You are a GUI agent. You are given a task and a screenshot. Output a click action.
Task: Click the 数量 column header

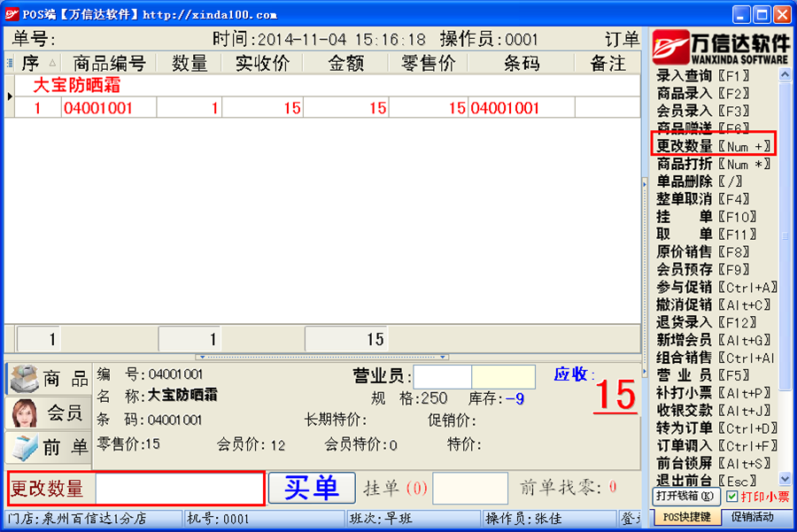[x=190, y=64]
